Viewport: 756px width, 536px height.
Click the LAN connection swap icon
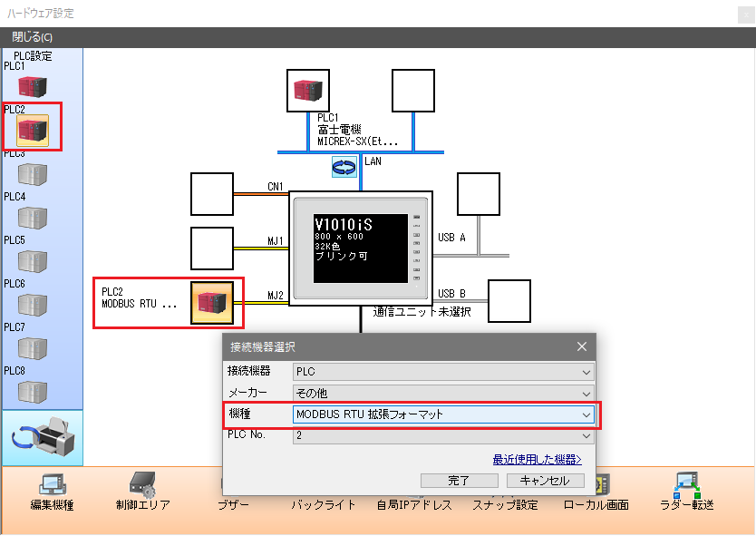pos(345,166)
